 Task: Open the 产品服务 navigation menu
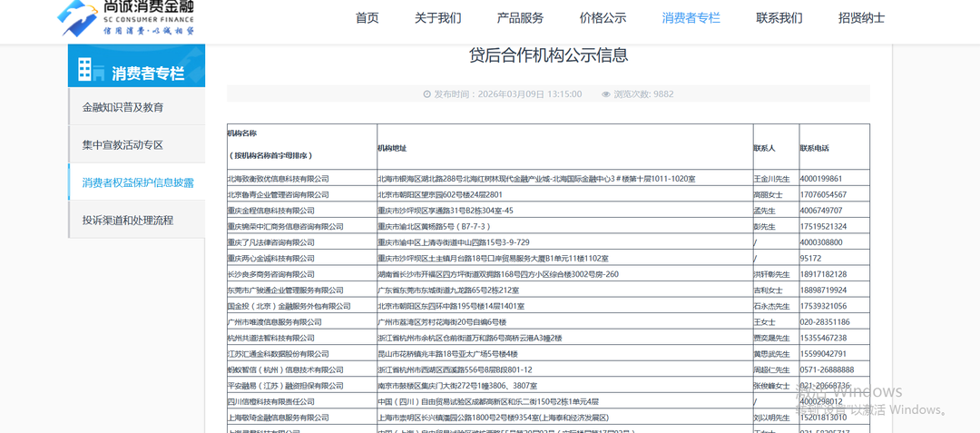[x=520, y=18]
